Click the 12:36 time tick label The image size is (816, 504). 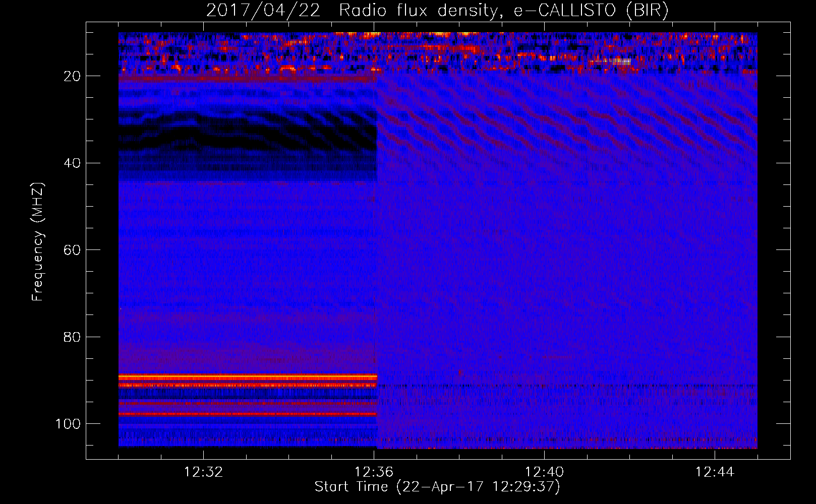pos(374,472)
